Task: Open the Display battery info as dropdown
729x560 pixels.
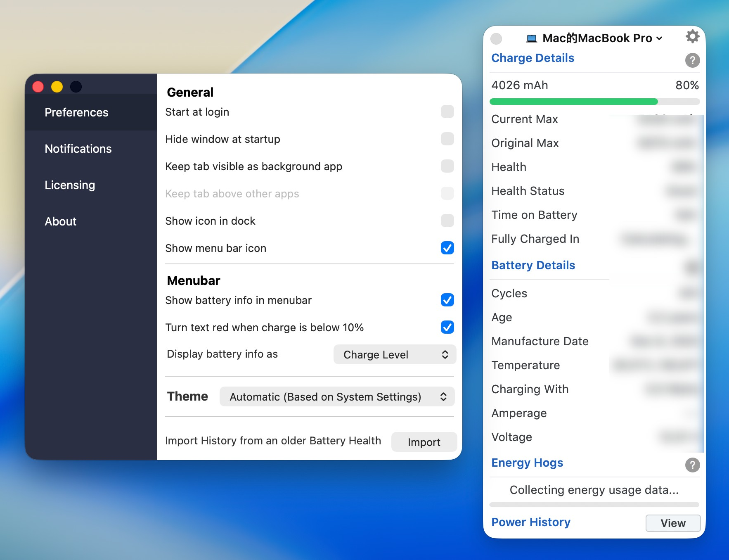Action: click(x=394, y=354)
